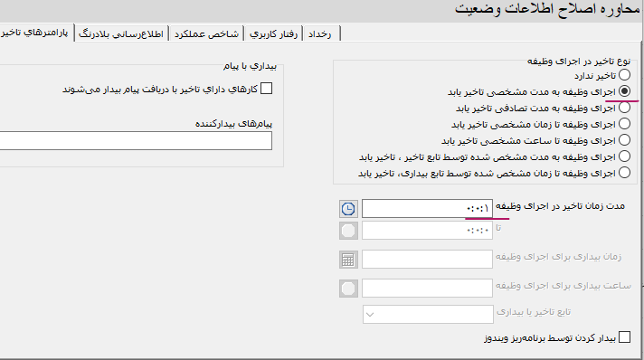
Task: Click the ساعت بیداری برای اجرای وظیفه field
Action: pyautogui.click(x=427, y=288)
